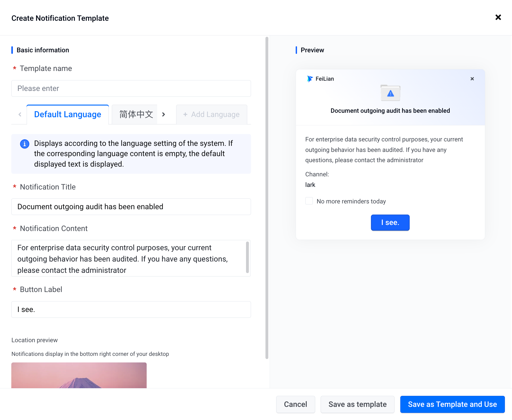Click the Notification Title input field
The image size is (512, 420).
(x=131, y=207)
